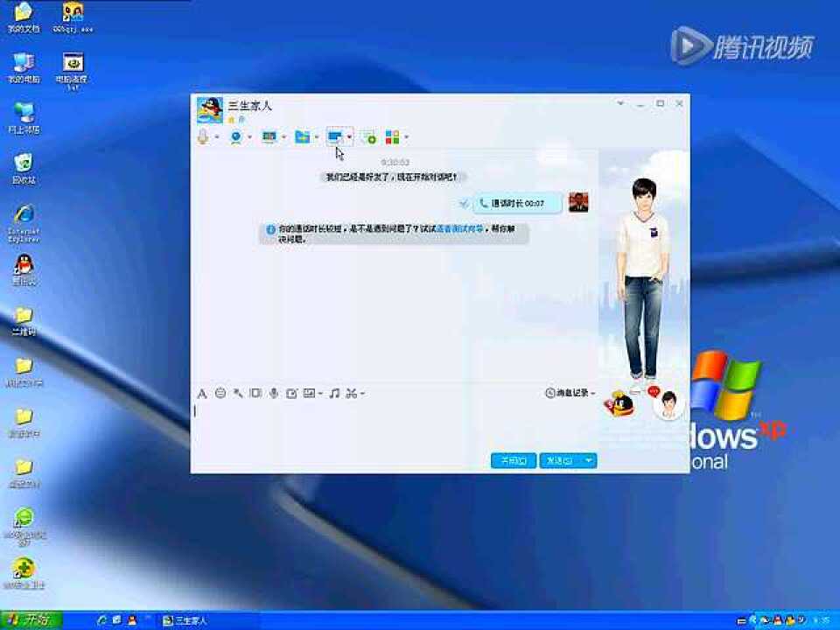This screenshot has height=630, width=840.
Task: Create discussion group icon with green plus
Action: click(x=368, y=137)
